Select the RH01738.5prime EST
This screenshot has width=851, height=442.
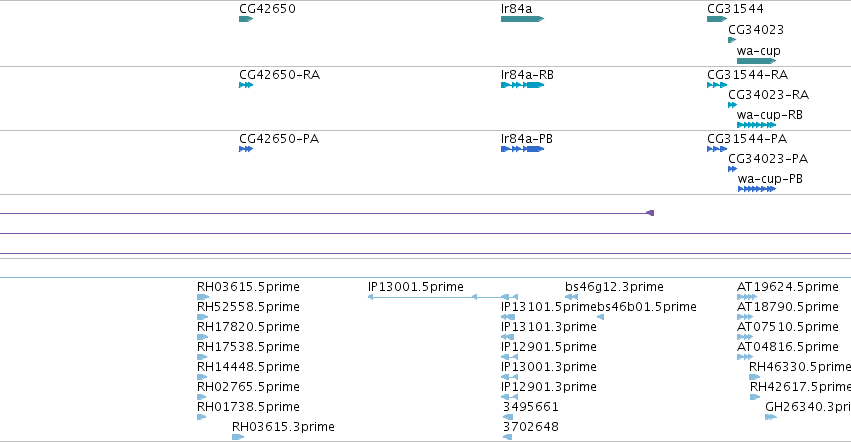201,418
